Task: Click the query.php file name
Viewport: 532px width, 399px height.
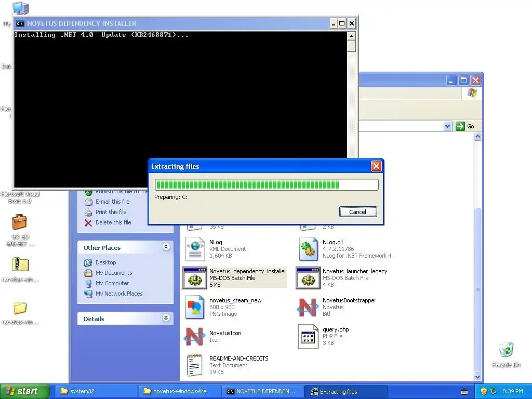Action: (x=336, y=329)
